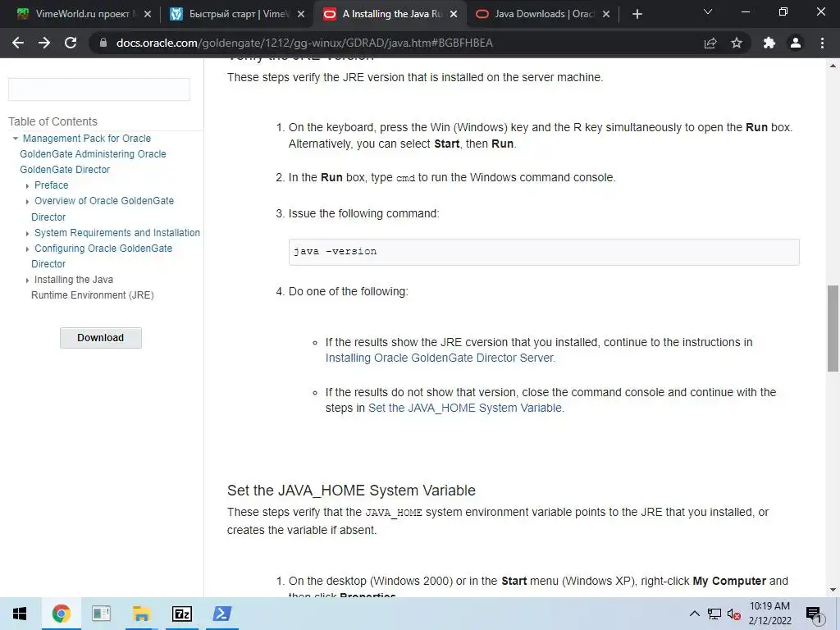Switch to Java Downloads Oracle tab
The width and height of the screenshot is (840, 630).
pos(543,14)
